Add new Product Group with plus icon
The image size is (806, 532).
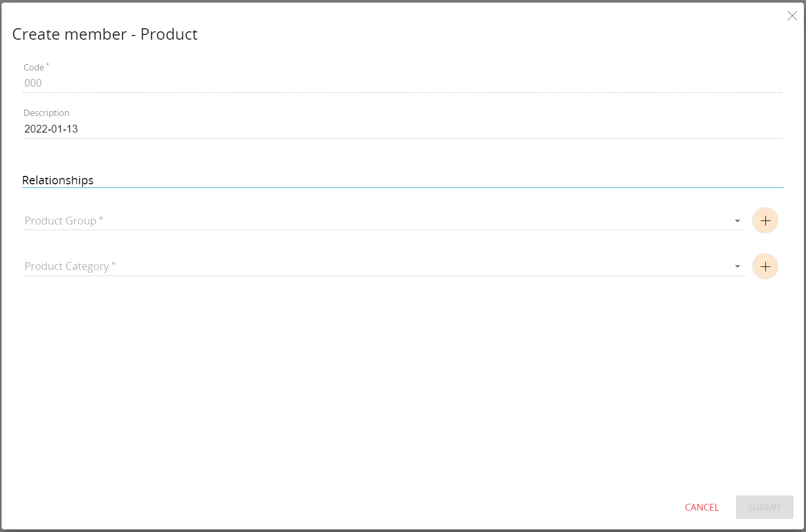click(765, 221)
